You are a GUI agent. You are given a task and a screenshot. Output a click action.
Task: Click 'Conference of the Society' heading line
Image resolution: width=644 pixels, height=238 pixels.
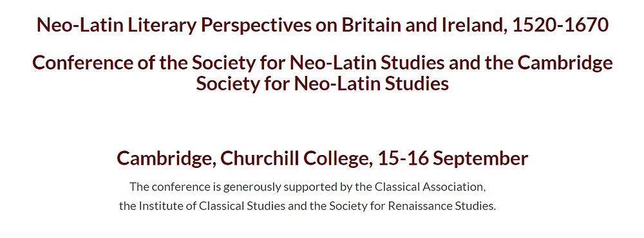click(x=323, y=63)
